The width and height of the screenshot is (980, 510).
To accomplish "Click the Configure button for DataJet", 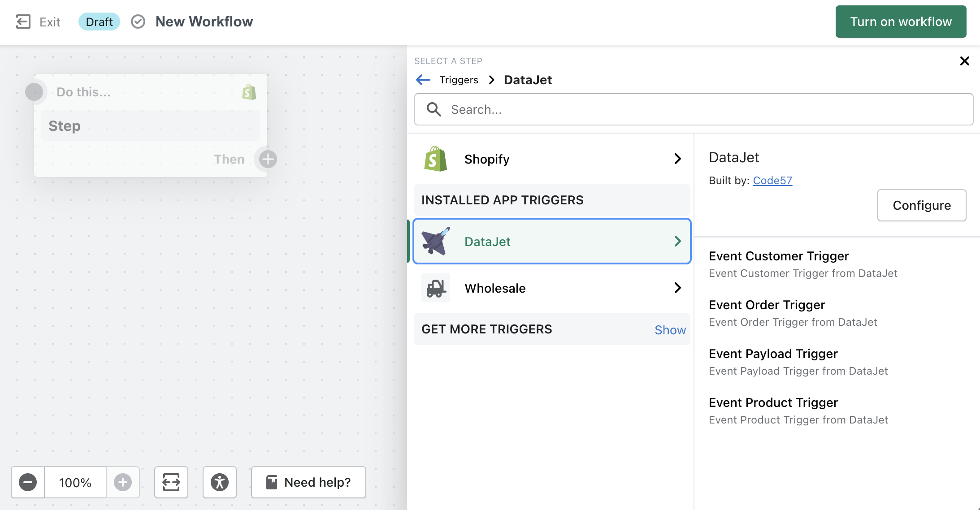I will click(921, 205).
